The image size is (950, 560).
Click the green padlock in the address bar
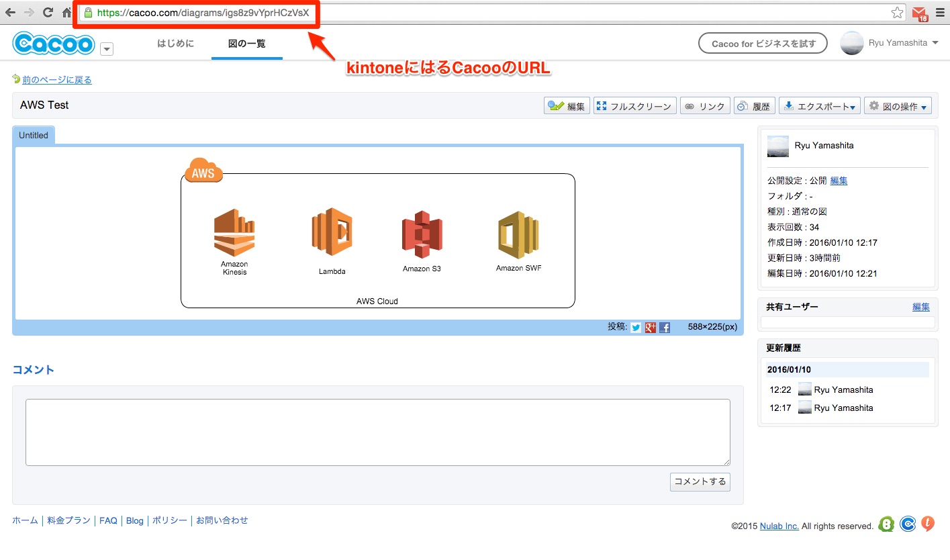tap(87, 13)
